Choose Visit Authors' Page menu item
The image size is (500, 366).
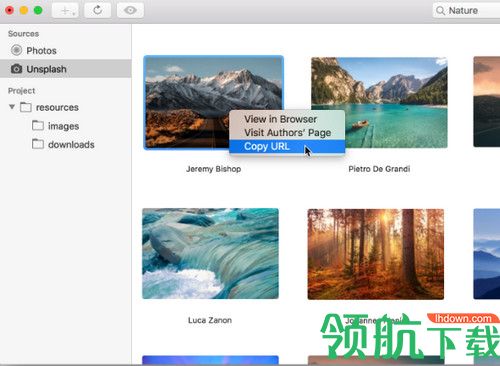click(x=287, y=133)
